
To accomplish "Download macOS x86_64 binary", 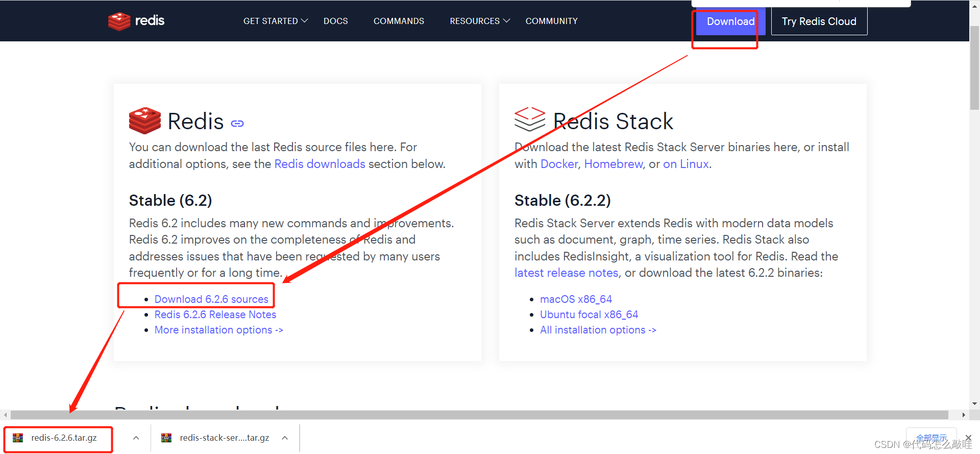I will [576, 299].
